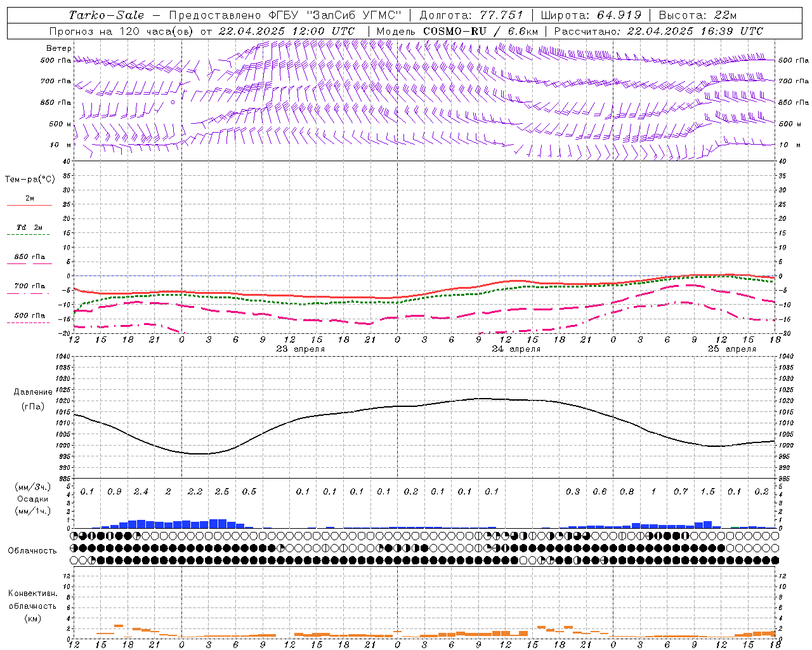This screenshot has width=812, height=650.
Task: Click the "Осадки" precipitation label
Action: point(33,499)
